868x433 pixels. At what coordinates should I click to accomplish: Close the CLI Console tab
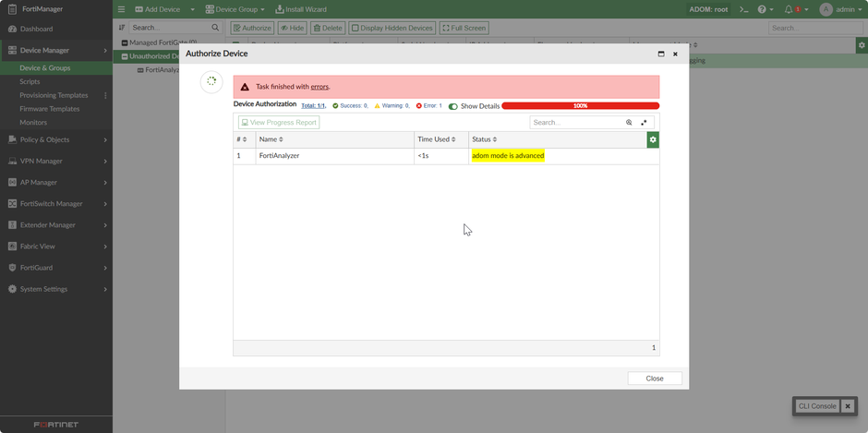(848, 406)
